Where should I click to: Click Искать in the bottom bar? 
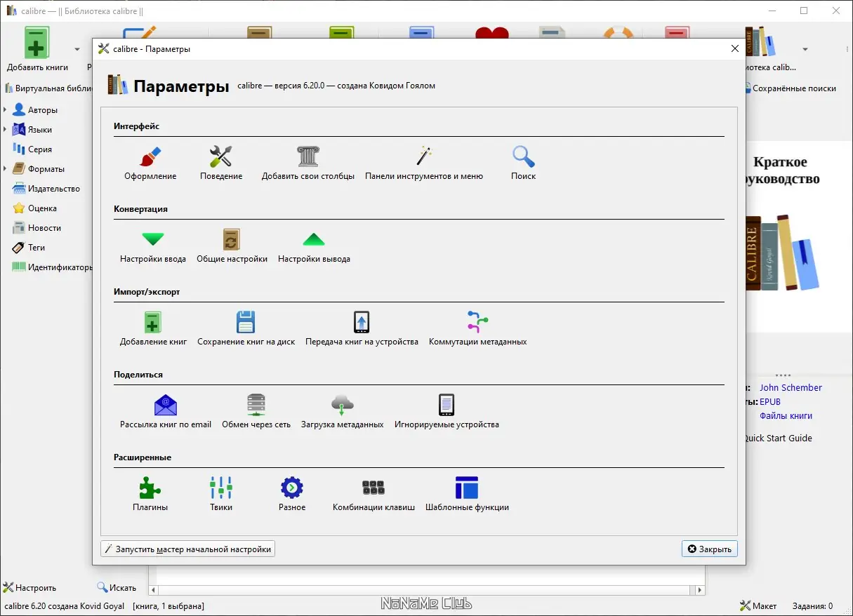pos(117,588)
